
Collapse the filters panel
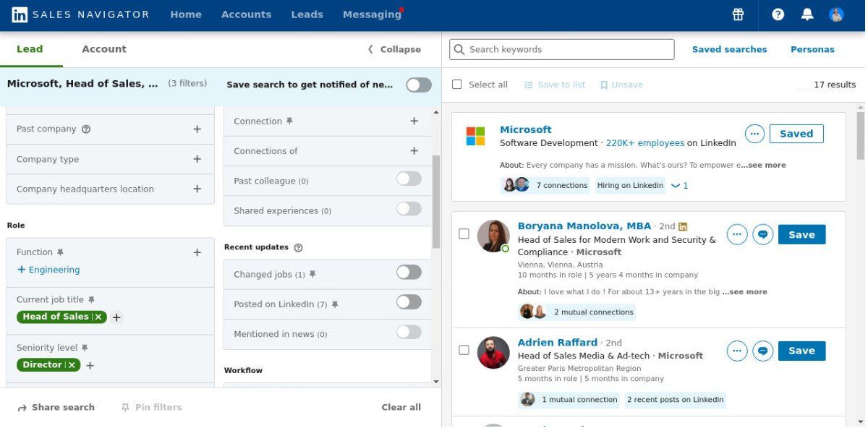[394, 49]
